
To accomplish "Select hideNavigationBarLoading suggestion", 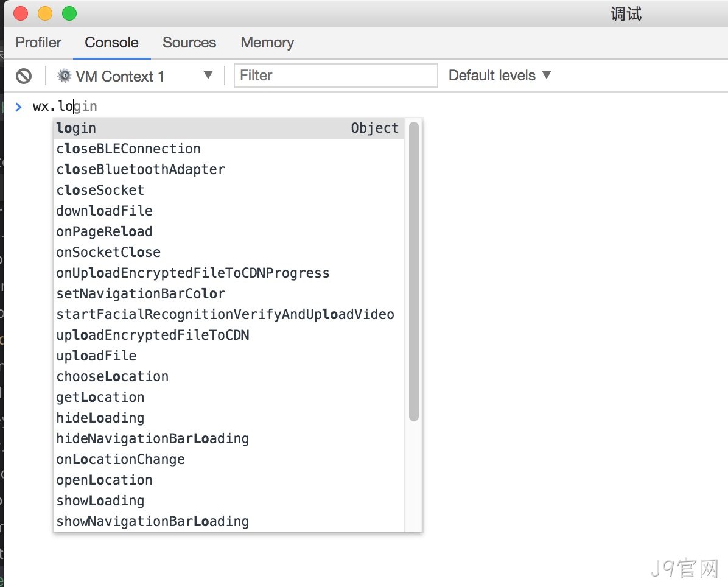I will pyautogui.click(x=228, y=438).
